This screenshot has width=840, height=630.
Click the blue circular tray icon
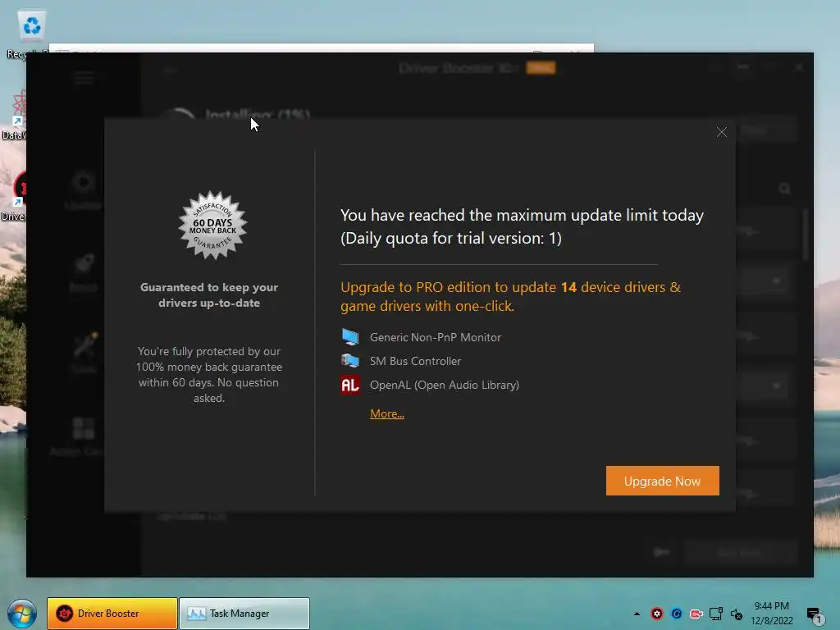[x=677, y=614]
